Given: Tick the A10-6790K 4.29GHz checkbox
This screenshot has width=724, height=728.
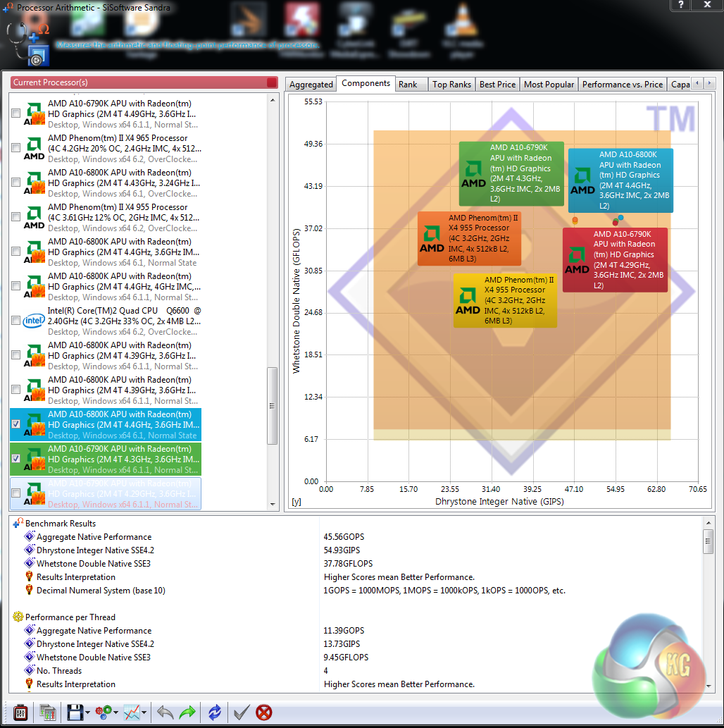Looking at the screenshot, I should pos(15,493).
